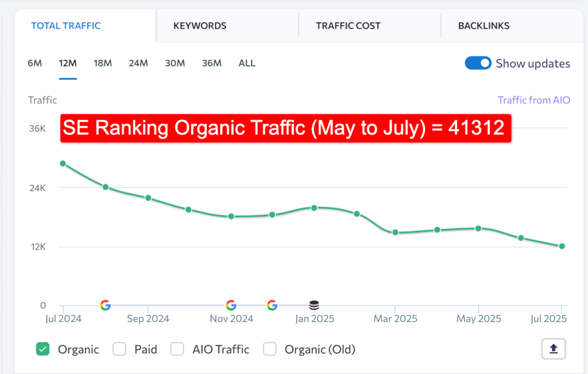Click the Mar 2025 data point on line

395,232
